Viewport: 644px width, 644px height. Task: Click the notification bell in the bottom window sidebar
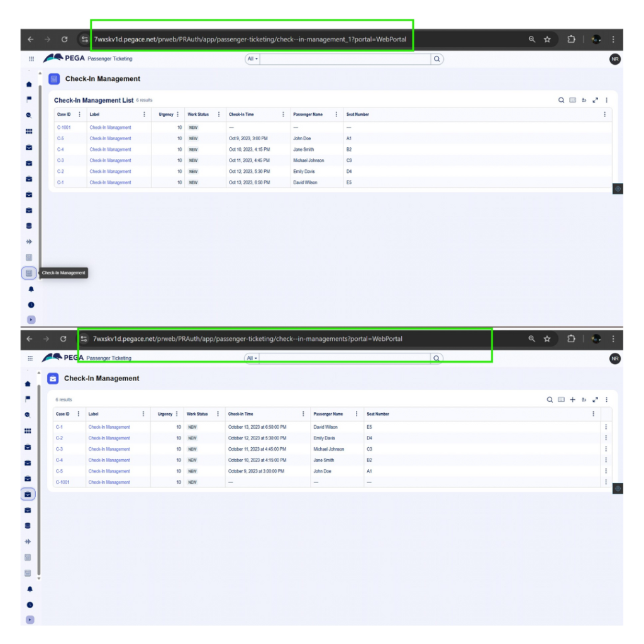tap(29, 589)
